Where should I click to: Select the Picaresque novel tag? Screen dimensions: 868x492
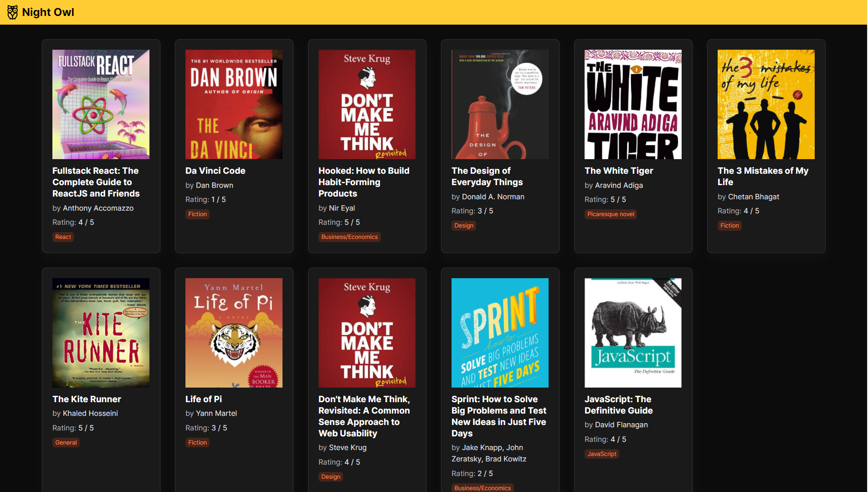coord(611,214)
